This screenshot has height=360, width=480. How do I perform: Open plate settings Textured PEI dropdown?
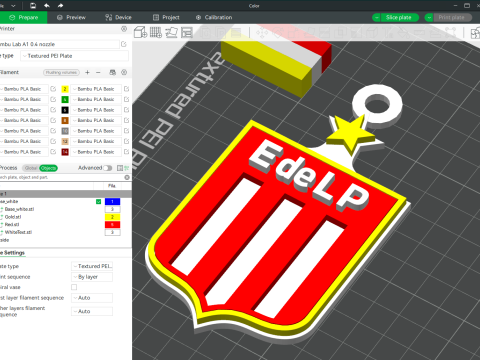92,266
